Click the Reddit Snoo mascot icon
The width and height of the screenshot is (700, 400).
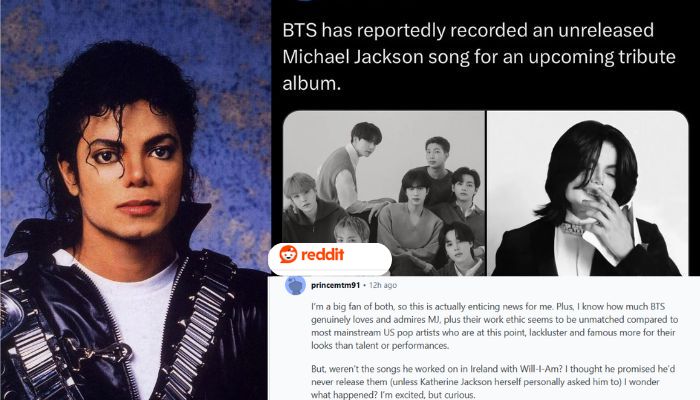click(288, 254)
